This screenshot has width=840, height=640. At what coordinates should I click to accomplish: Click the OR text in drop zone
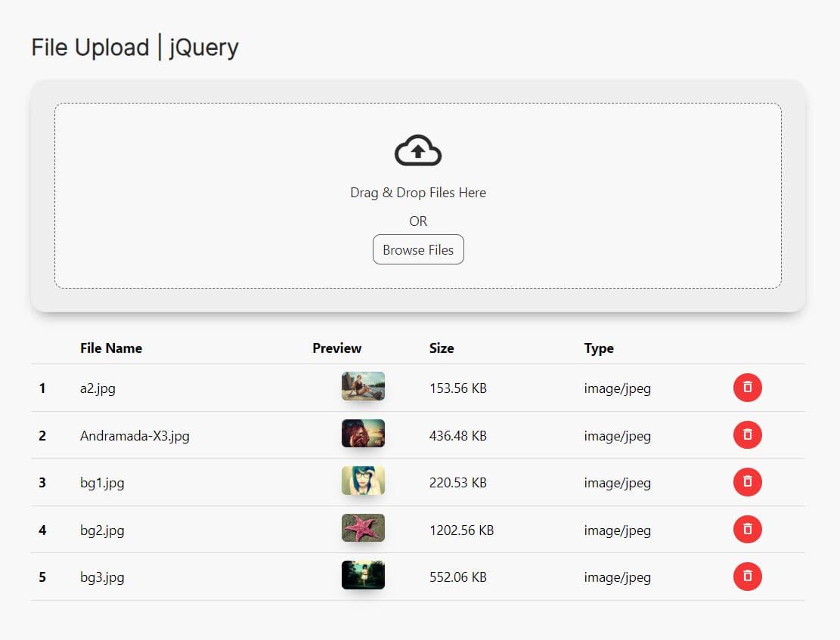(418, 221)
